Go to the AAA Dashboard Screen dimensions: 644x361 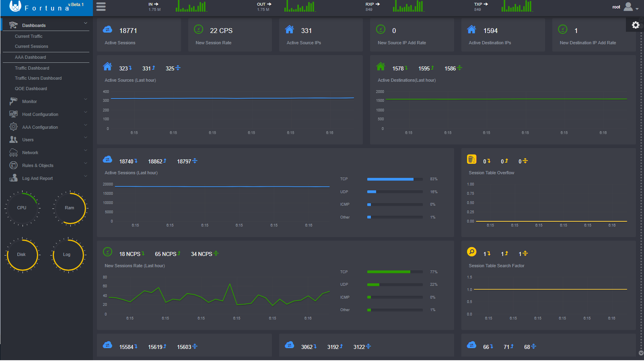[31, 57]
